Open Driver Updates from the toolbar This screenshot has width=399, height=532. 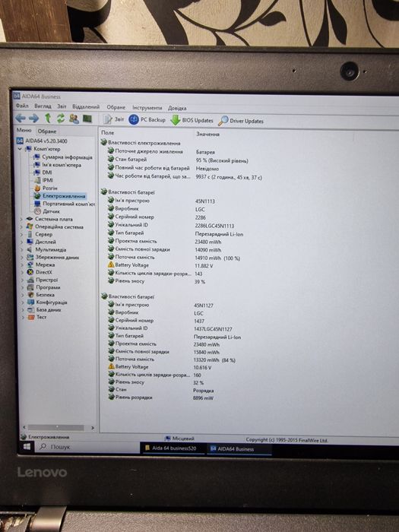pyautogui.click(x=241, y=121)
